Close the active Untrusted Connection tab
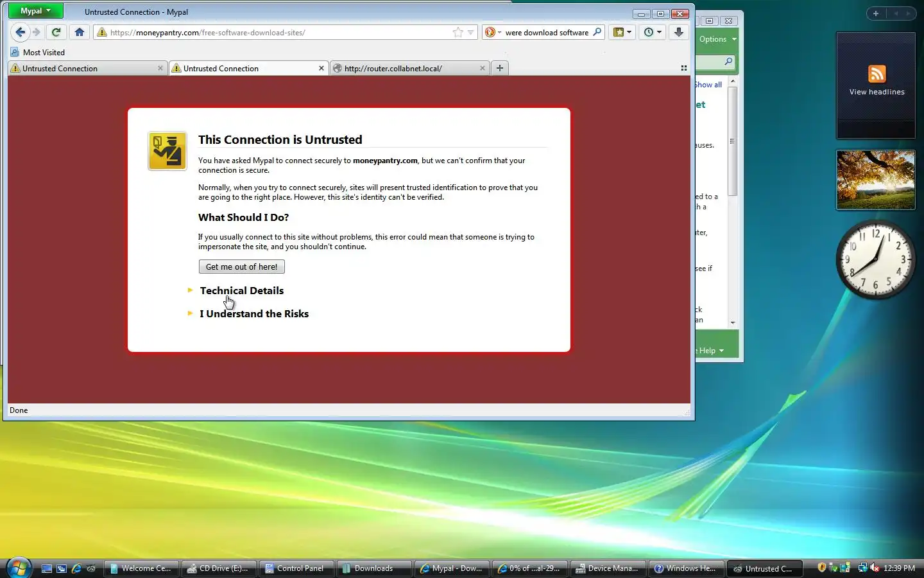 coord(321,68)
